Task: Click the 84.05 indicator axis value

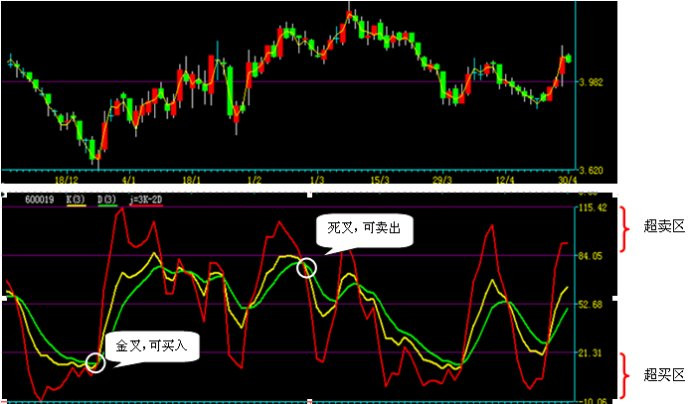Action: pyautogui.click(x=592, y=256)
